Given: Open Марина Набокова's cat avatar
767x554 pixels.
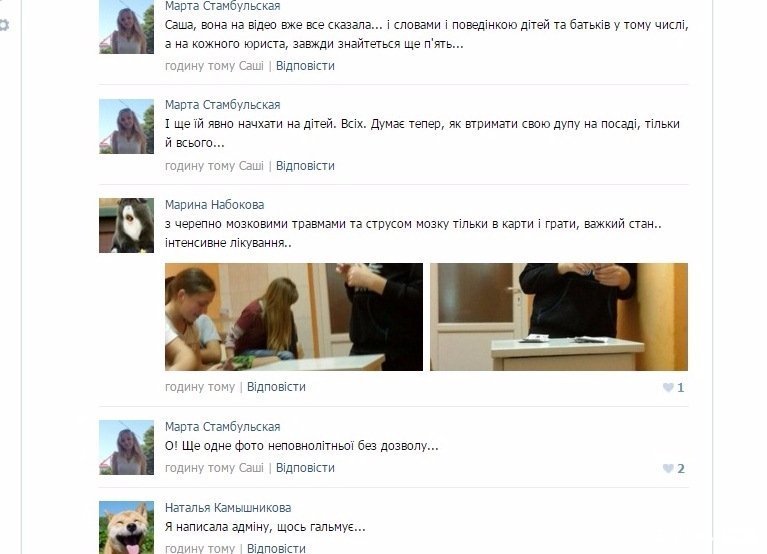Looking at the screenshot, I should point(126,225).
